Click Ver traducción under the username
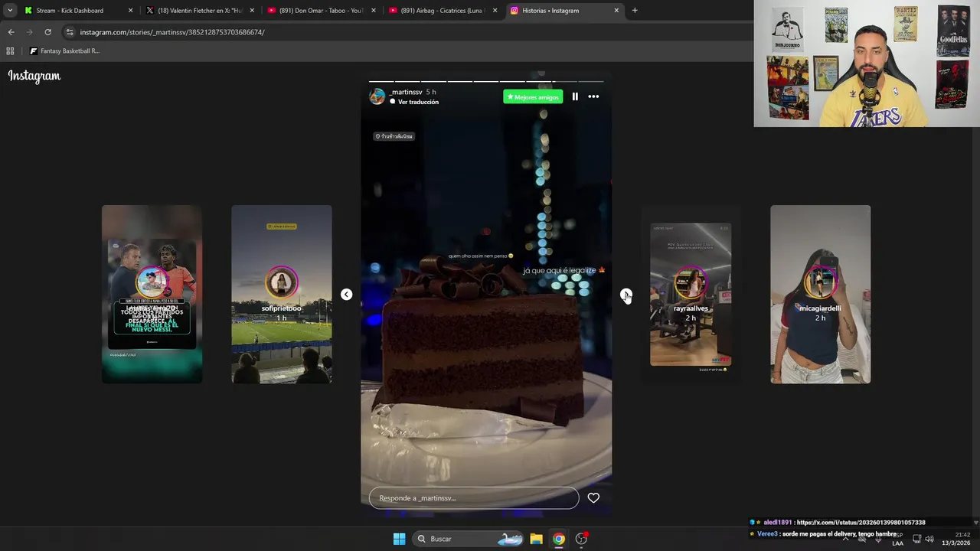The height and width of the screenshot is (551, 980). point(418,102)
